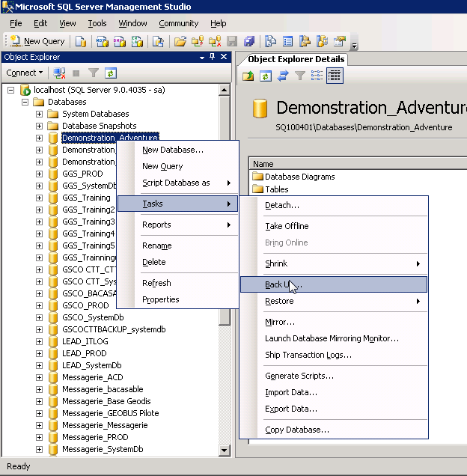Viewport: 467px width, 476px height.
Task: Click the Open File folder icon
Action: coord(180,41)
